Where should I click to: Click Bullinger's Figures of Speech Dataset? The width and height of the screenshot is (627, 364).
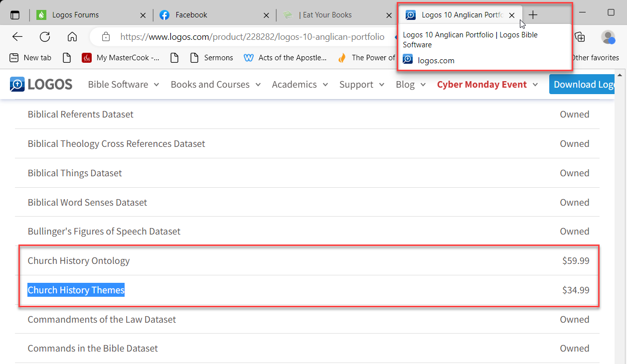tap(104, 231)
